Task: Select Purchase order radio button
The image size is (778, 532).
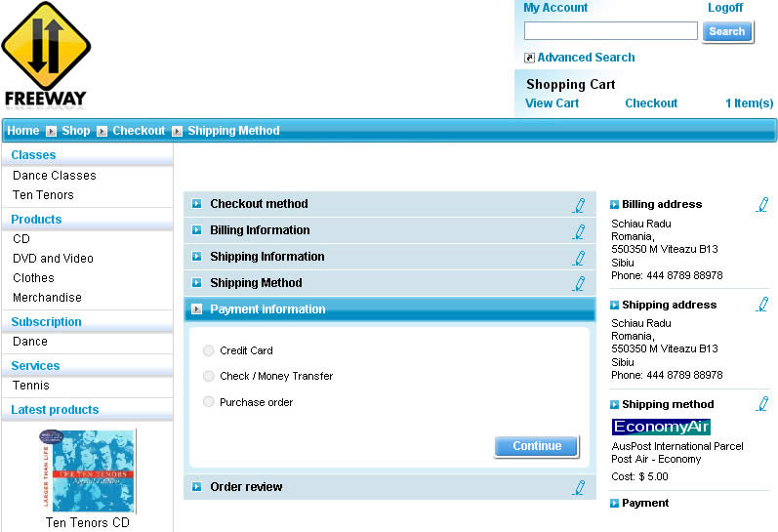Action: coord(209,402)
